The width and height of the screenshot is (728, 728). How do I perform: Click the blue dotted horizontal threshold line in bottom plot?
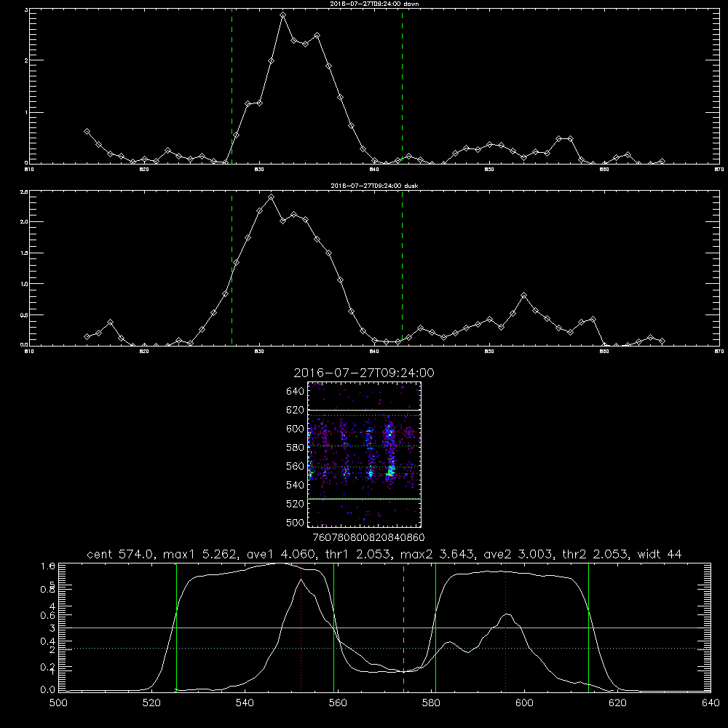[x=385, y=648]
